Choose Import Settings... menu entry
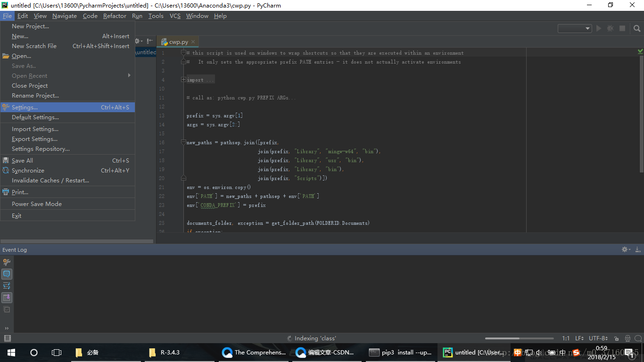The image size is (644, 362). pos(67,129)
